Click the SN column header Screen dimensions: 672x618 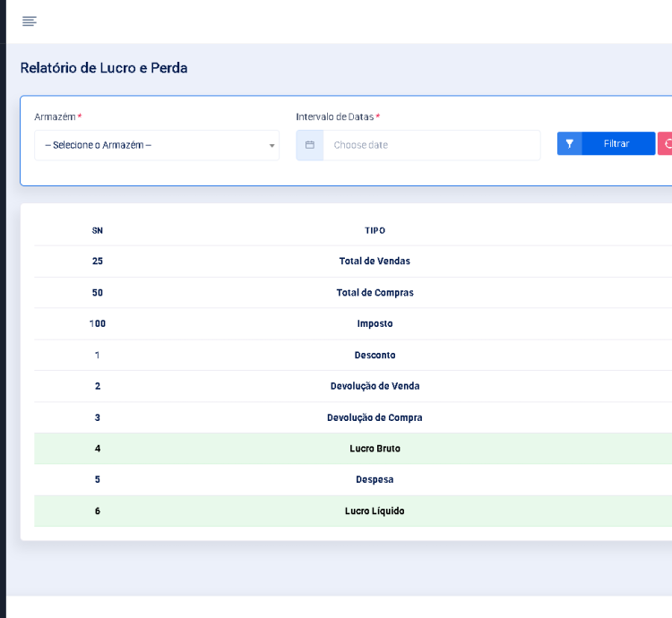point(98,230)
